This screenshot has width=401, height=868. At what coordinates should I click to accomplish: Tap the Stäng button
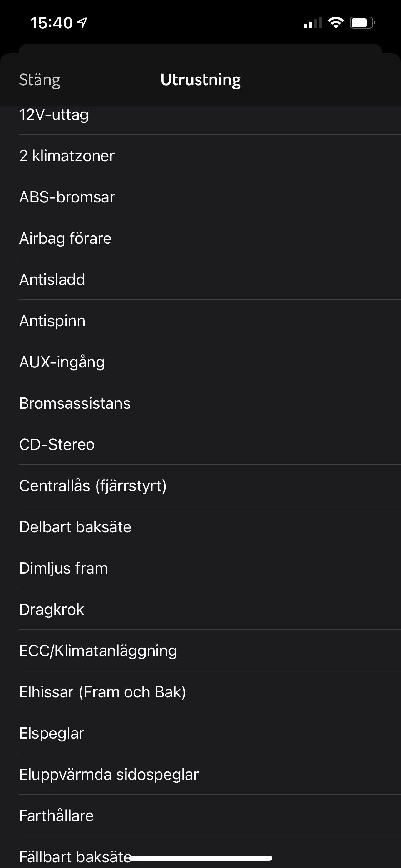(40, 80)
